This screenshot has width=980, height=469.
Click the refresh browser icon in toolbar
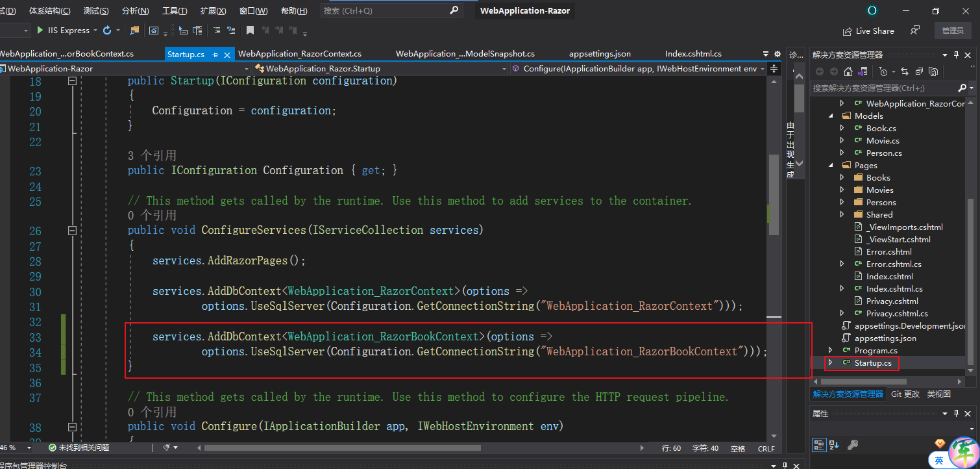[x=107, y=31]
